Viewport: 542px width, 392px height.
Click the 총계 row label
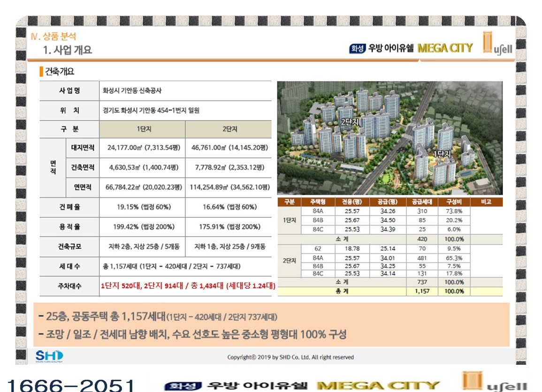[x=342, y=291]
